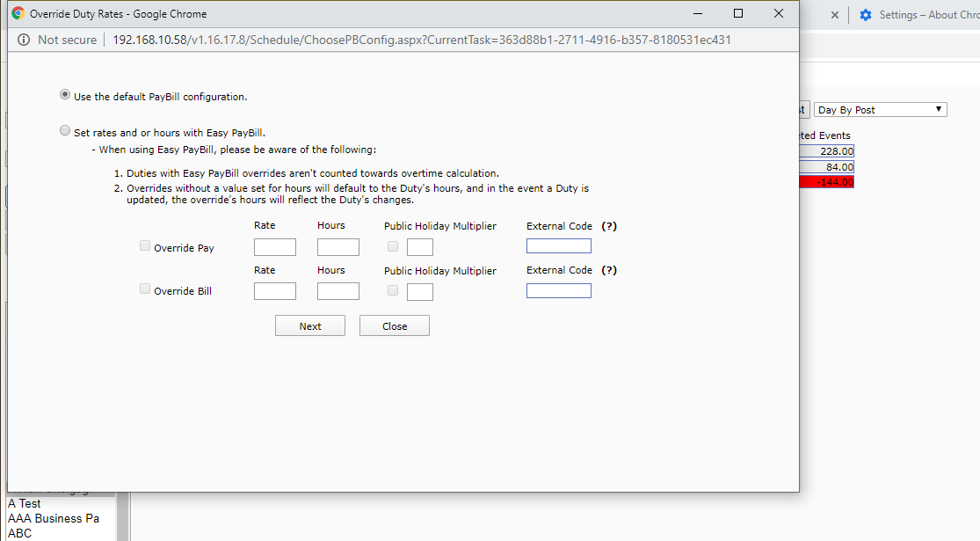This screenshot has height=541, width=980.
Task: Enable the Override Bill checkbox
Action: point(145,289)
